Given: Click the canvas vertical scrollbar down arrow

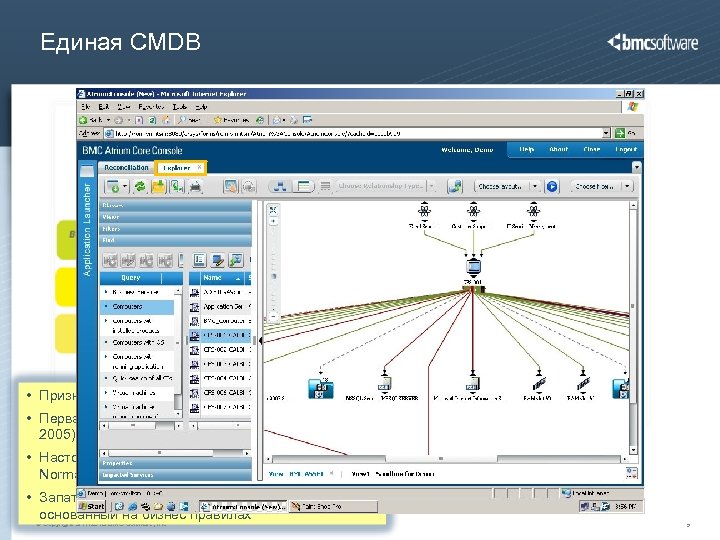Looking at the screenshot, I should point(633,450).
